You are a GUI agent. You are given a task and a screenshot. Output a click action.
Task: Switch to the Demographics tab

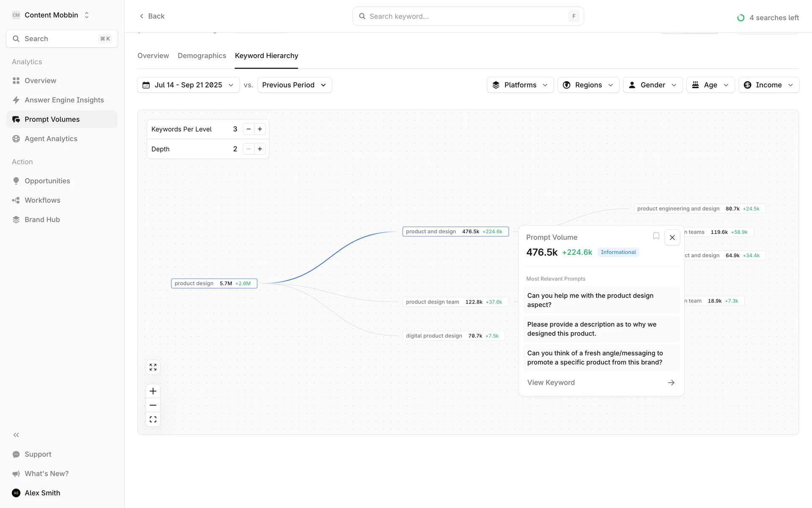tap(202, 56)
